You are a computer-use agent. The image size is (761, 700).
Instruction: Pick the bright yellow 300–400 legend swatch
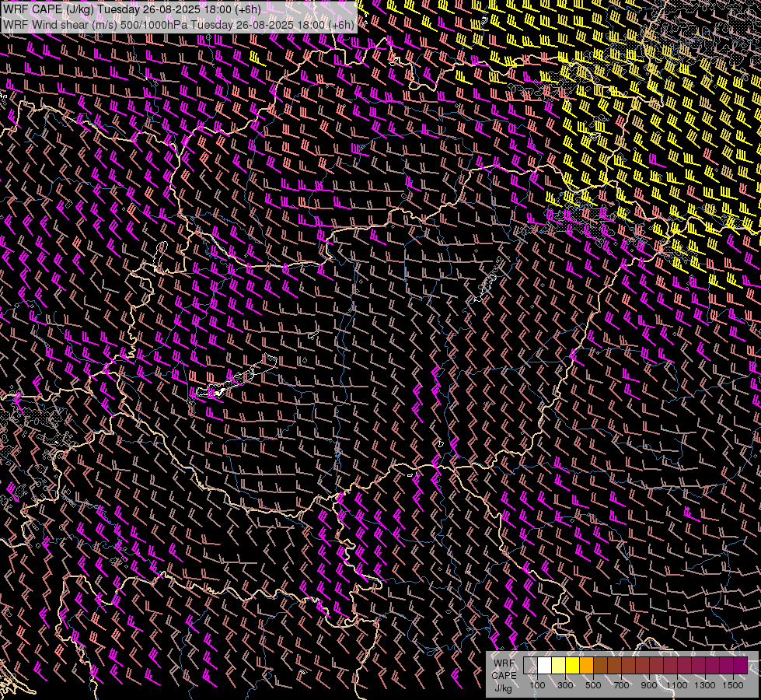coord(572,666)
